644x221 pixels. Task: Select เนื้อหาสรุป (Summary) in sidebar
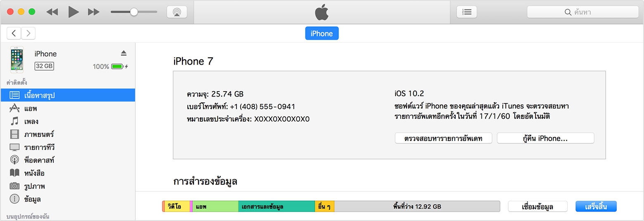[39, 95]
